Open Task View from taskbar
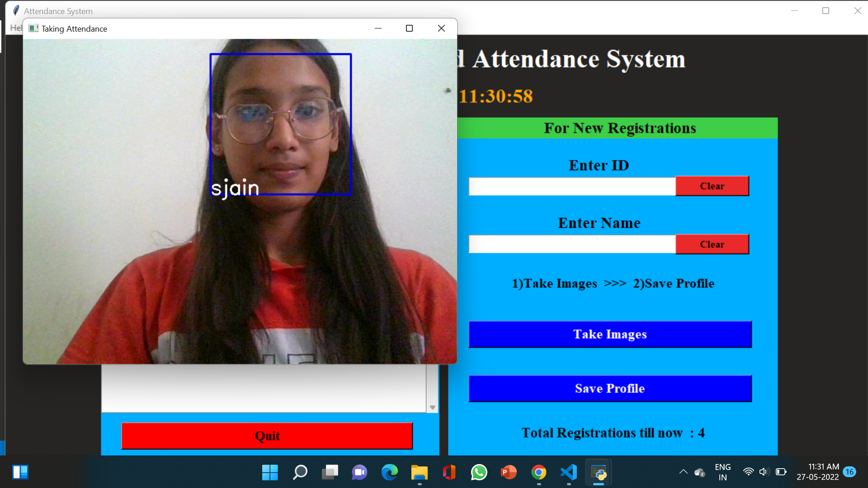 point(330,473)
